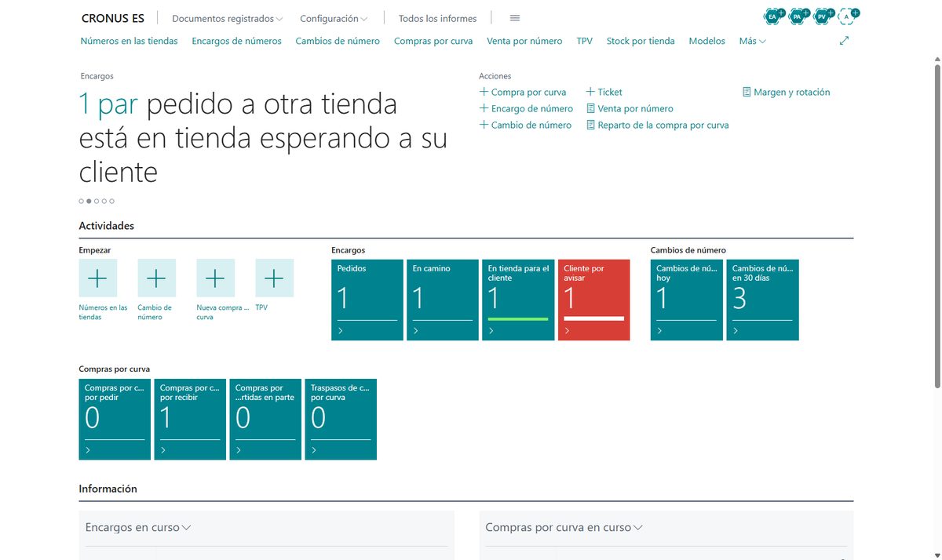Expand page with the diagonal arrows icon
Viewport: 942px width, 560px height.
[845, 41]
